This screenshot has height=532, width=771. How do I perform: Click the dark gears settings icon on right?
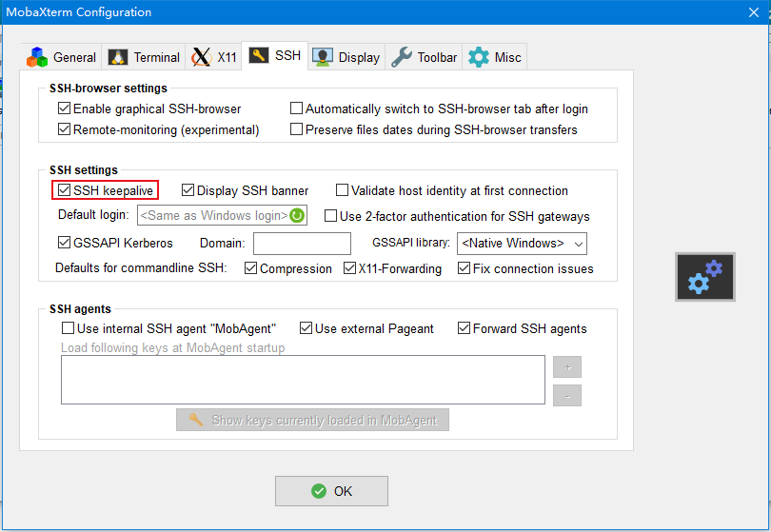pos(705,277)
